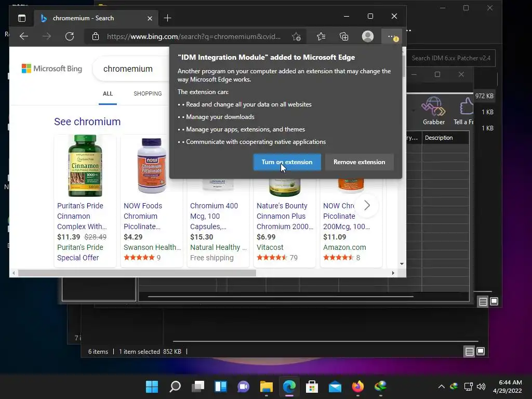
Task: Show next products with the carousel arrow
Action: pos(367,205)
